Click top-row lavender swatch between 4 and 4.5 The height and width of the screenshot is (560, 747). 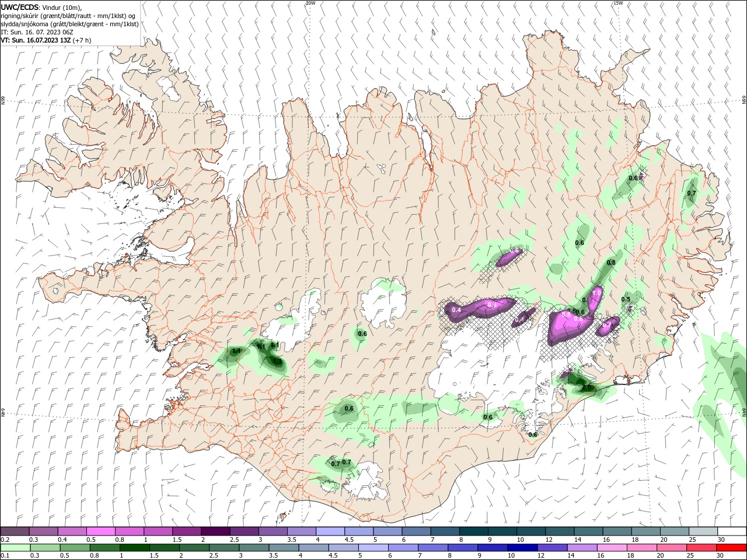[330, 531]
